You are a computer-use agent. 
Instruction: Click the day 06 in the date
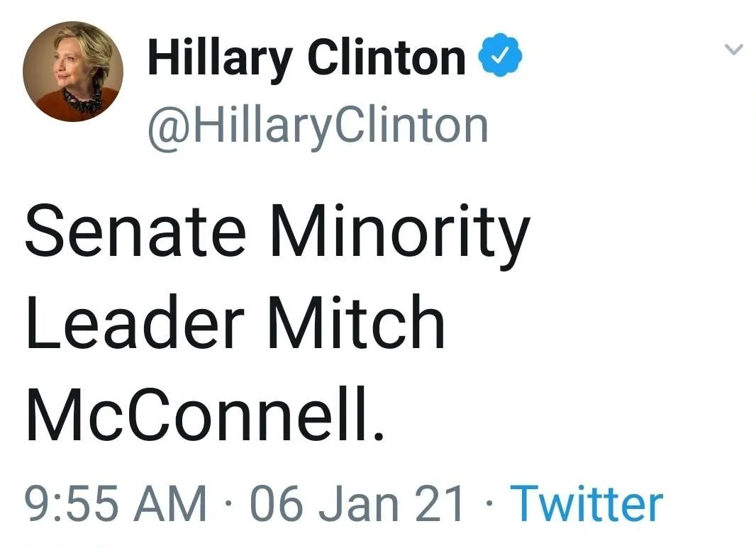(x=272, y=503)
